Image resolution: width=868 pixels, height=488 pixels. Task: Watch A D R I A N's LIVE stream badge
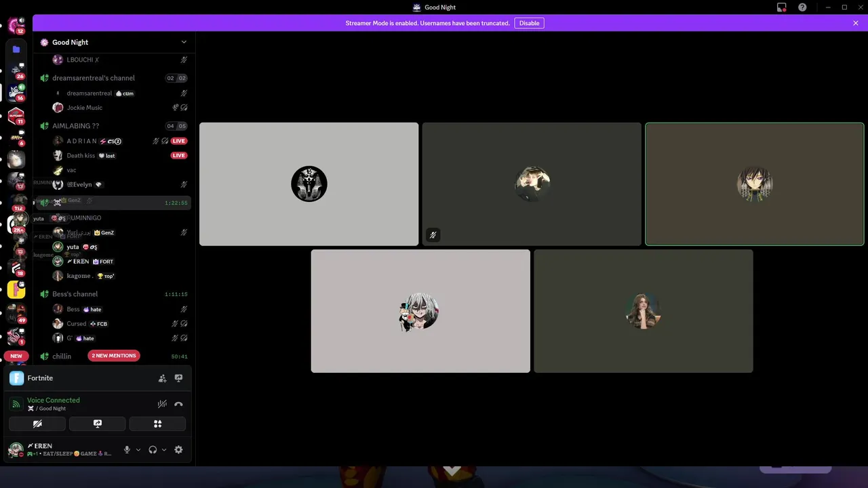coord(179,141)
